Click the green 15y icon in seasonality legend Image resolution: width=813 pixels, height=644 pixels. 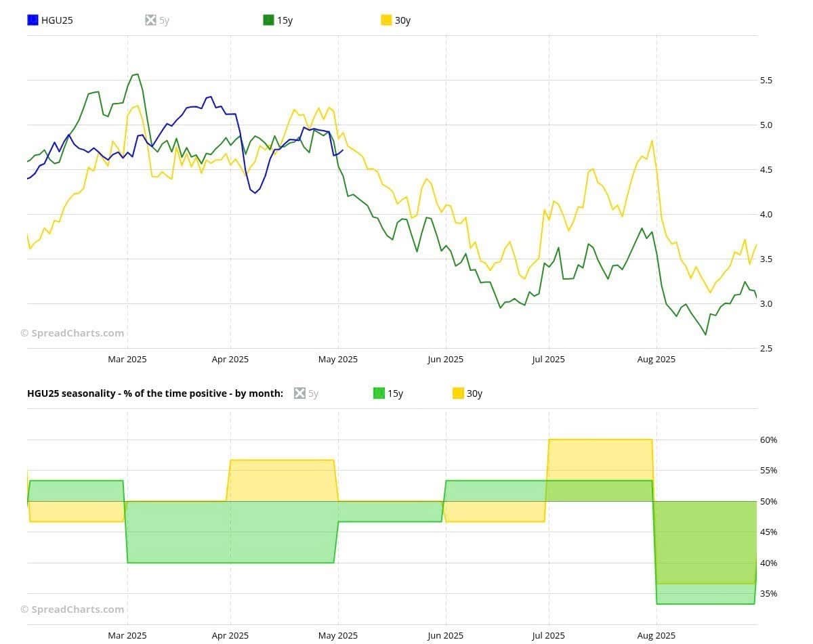click(x=379, y=393)
